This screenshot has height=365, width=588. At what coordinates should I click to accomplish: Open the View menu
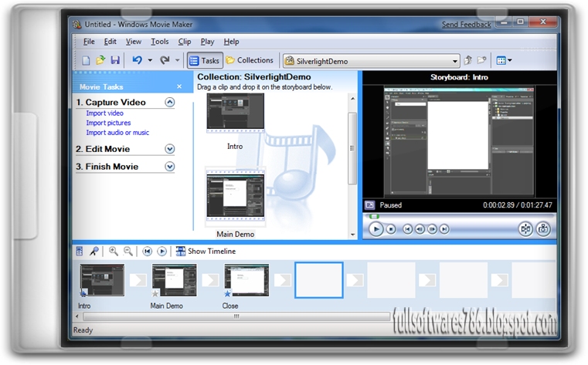[134, 42]
